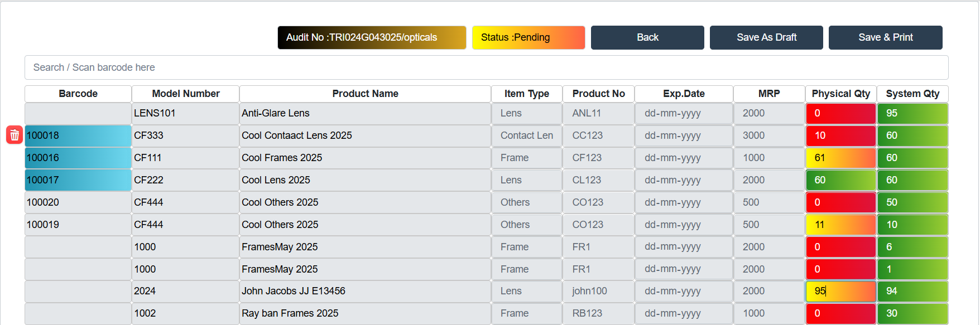
Task: Click the Physical Qty column header
Action: pyautogui.click(x=840, y=94)
